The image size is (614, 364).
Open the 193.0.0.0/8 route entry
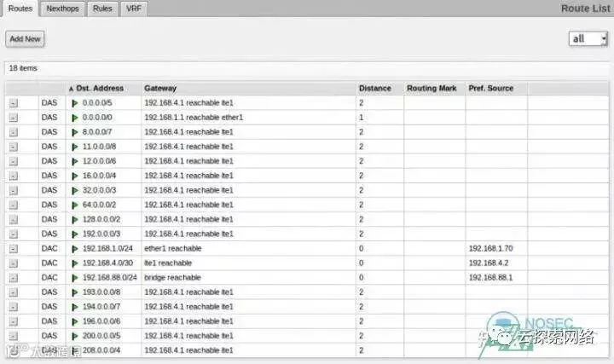tap(101, 292)
